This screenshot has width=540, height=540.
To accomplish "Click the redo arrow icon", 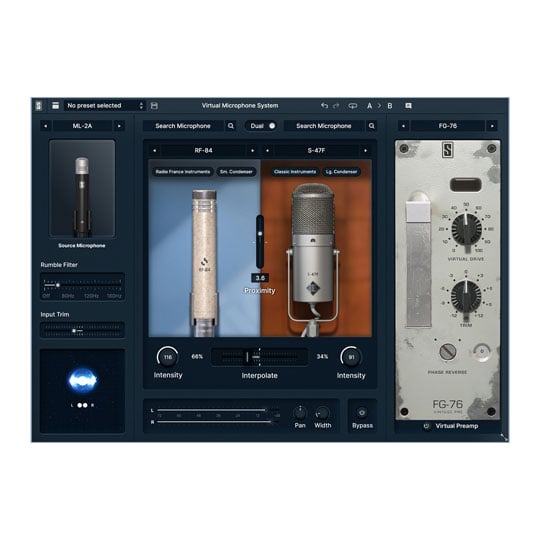I will [x=336, y=106].
